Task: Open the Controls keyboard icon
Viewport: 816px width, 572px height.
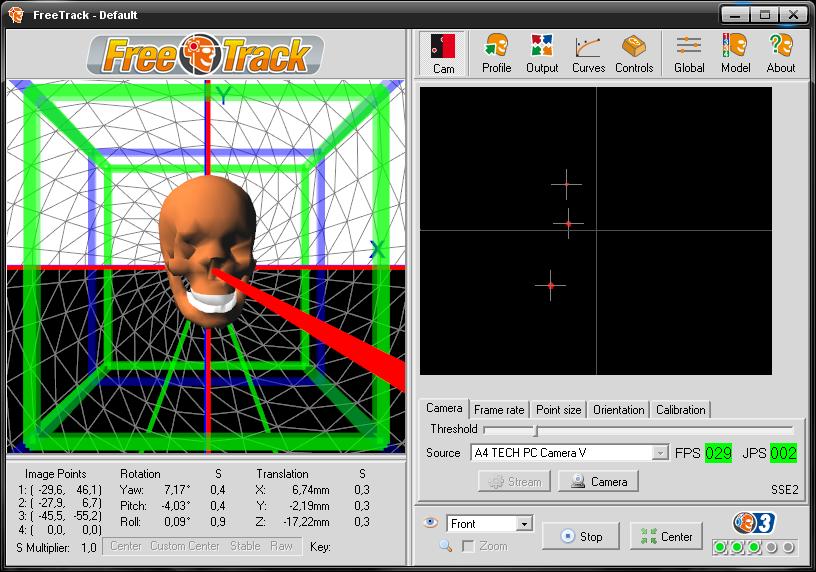Action: (634, 54)
